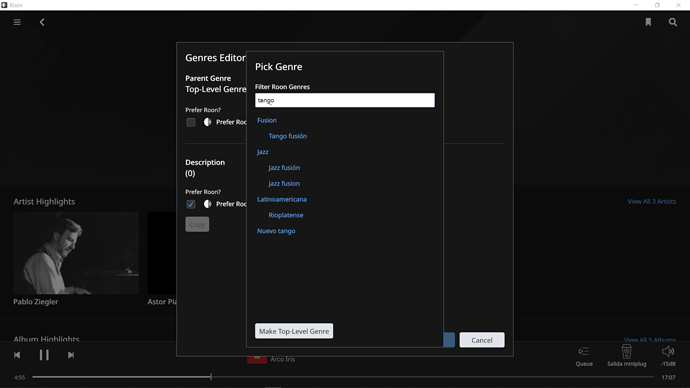Screen dimensions: 690x388
Task: Select the Jazz fusion genre without accent
Action: point(284,183)
